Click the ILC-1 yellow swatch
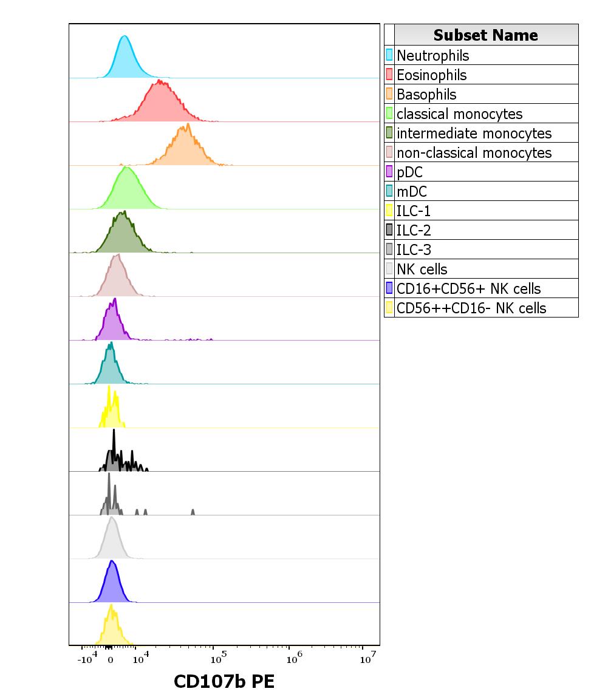The image size is (591, 700). [390, 211]
